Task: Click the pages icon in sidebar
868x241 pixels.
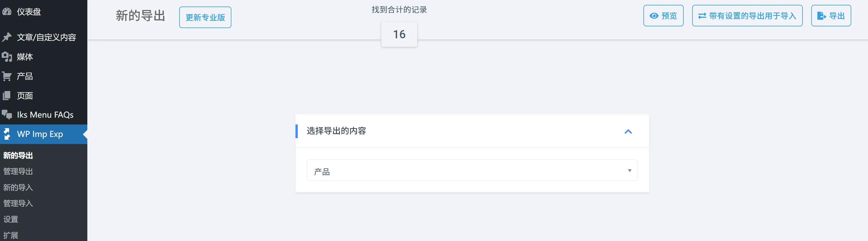Action: tap(7, 96)
